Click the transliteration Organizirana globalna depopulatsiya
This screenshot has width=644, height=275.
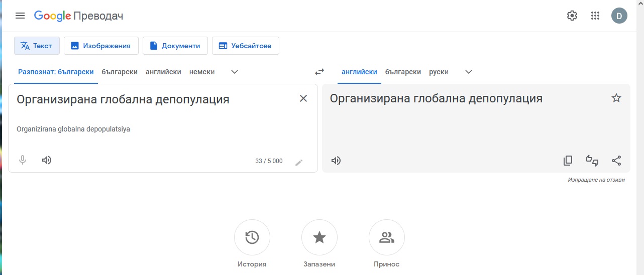(x=73, y=129)
